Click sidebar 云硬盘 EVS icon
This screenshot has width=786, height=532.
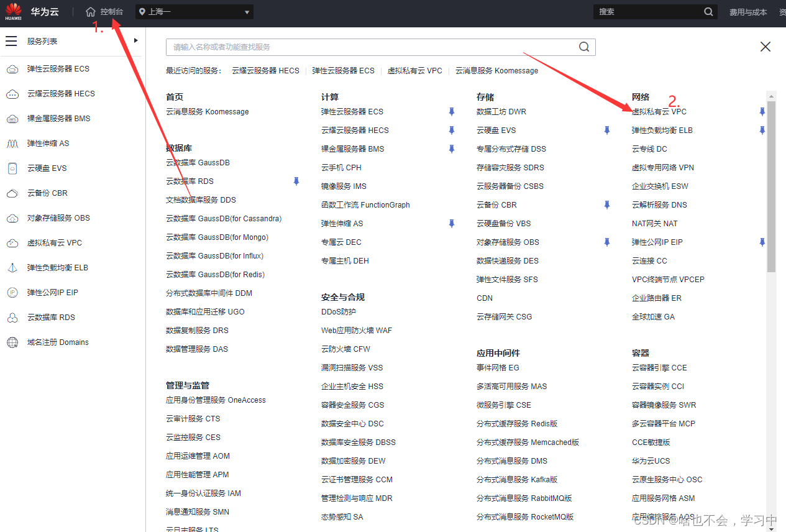(x=12, y=168)
